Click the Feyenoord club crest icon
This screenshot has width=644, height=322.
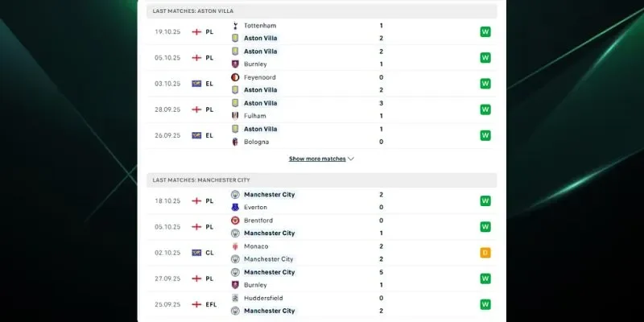tap(235, 77)
